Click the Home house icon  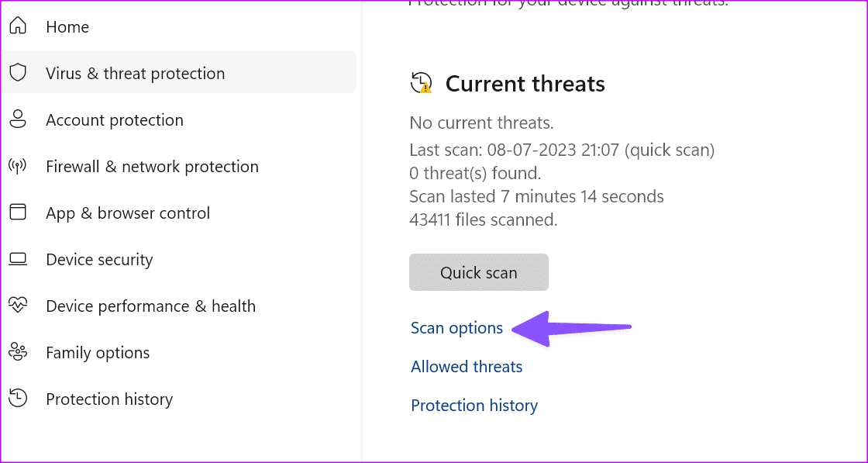[x=17, y=26]
